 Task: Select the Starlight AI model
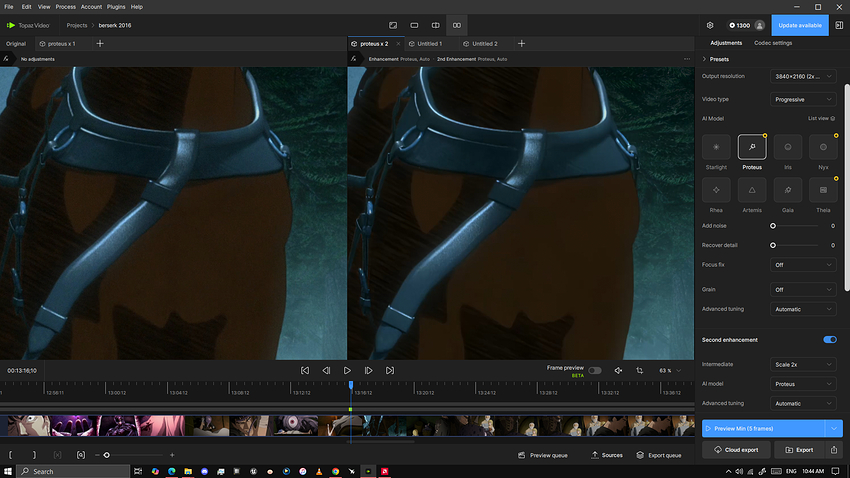(716, 147)
